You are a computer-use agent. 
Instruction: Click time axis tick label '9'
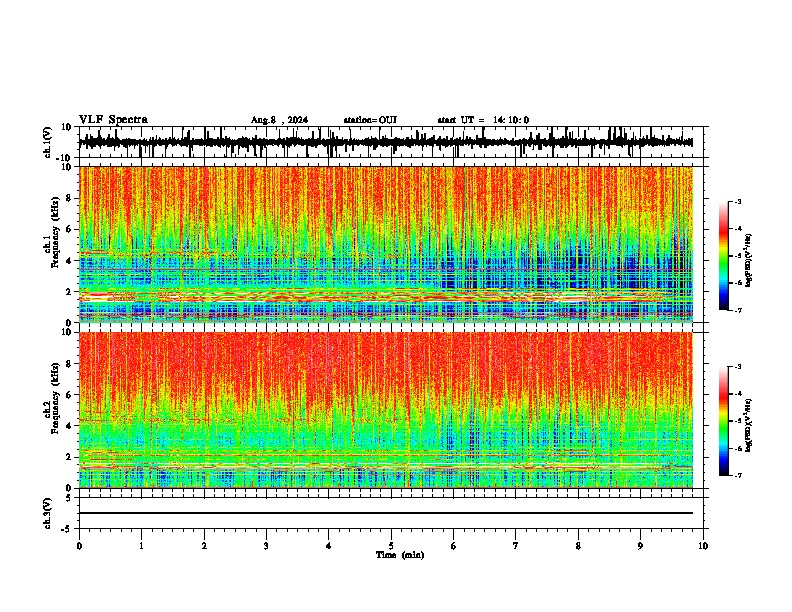[640, 546]
